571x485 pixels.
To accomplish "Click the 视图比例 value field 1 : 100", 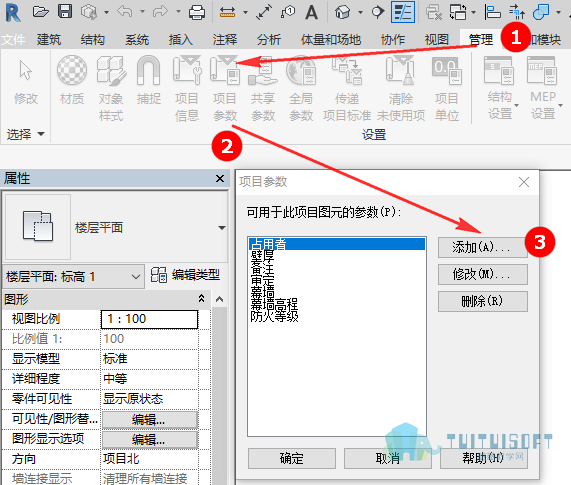I will point(149,319).
